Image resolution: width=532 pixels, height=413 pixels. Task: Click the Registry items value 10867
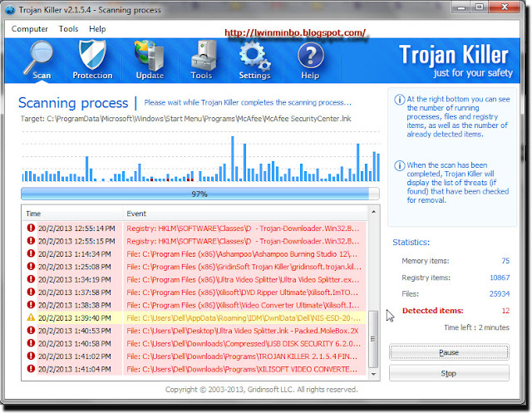coord(500,278)
